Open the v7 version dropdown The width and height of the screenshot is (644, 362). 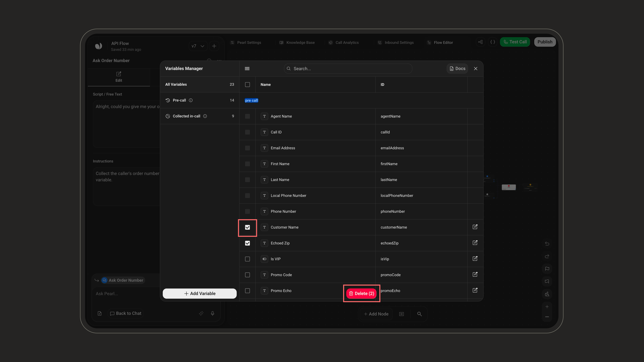(x=198, y=46)
